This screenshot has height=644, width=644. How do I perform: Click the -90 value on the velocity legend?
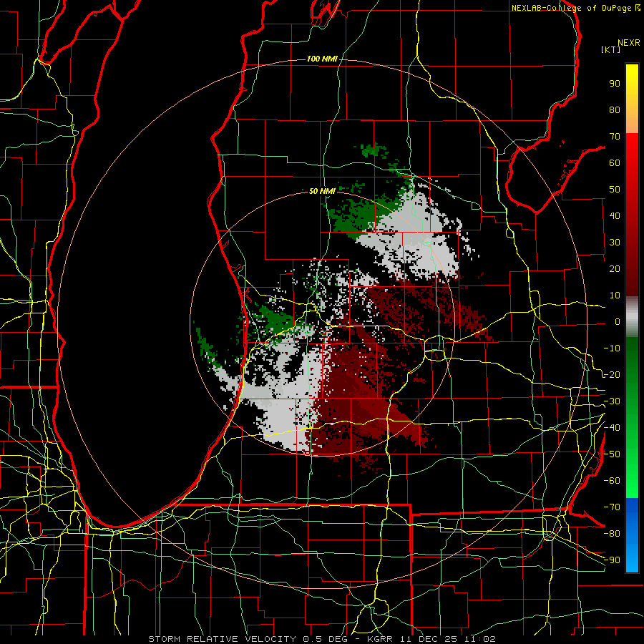(612, 560)
